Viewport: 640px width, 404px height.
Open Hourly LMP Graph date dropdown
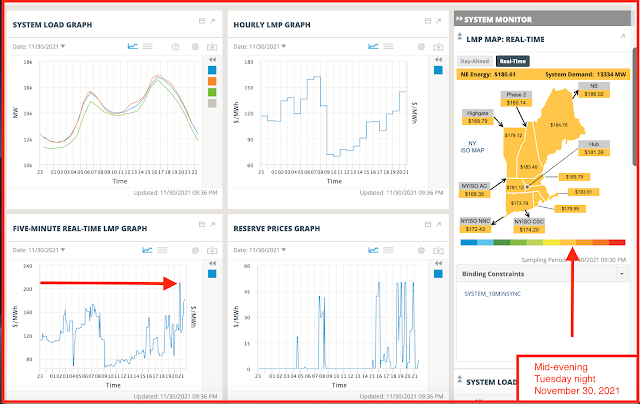click(260, 47)
